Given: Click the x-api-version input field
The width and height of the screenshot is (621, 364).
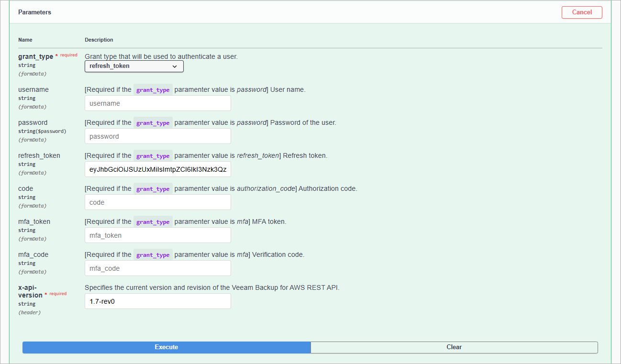Looking at the screenshot, I should 158,301.
